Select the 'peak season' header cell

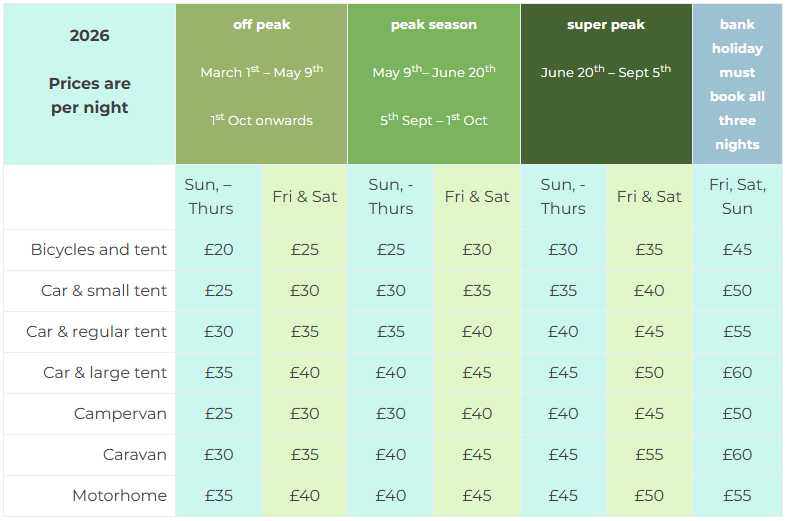434,84
